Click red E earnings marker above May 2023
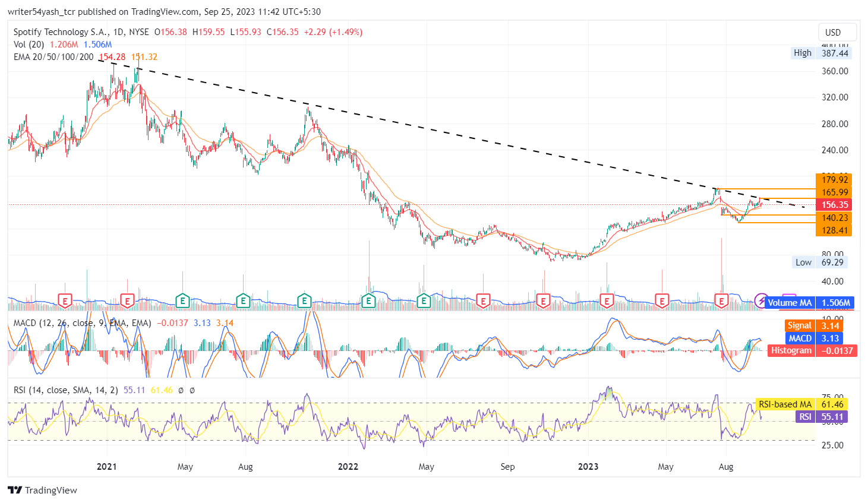This screenshot has width=868, height=503. tap(662, 301)
